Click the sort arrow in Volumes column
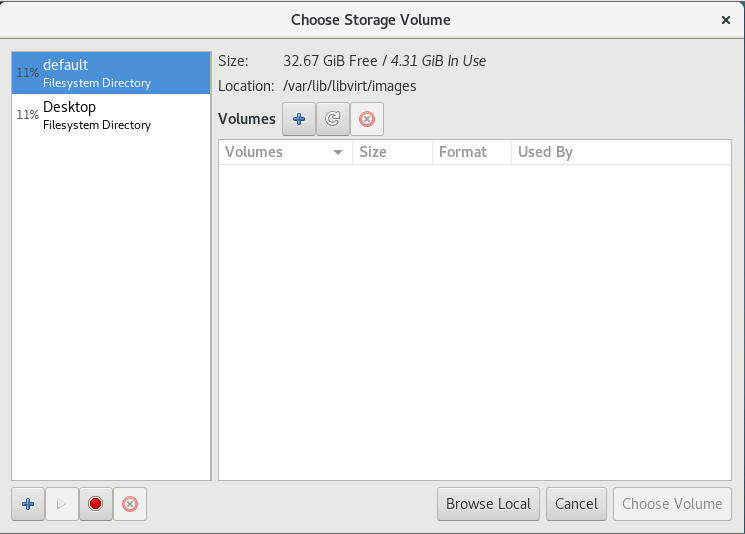 point(338,153)
